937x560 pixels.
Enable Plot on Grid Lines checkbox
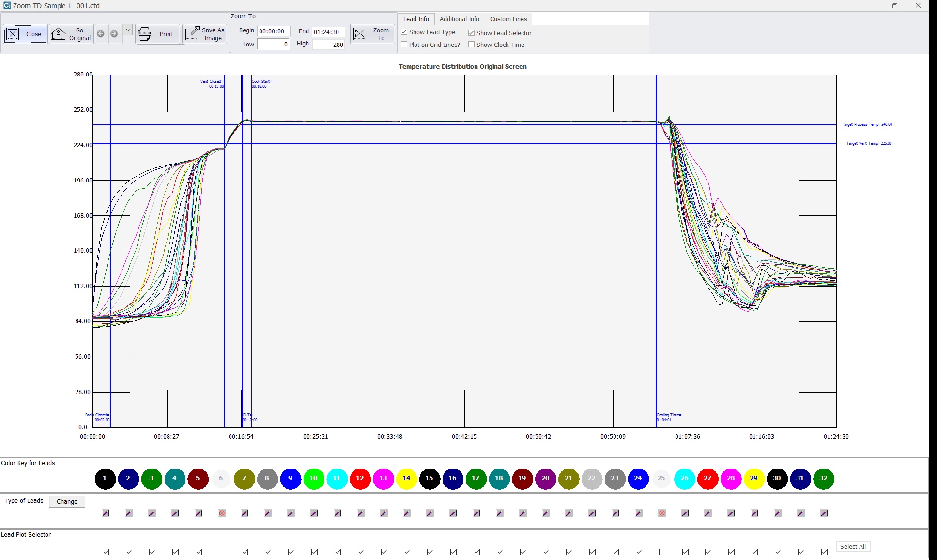(404, 45)
